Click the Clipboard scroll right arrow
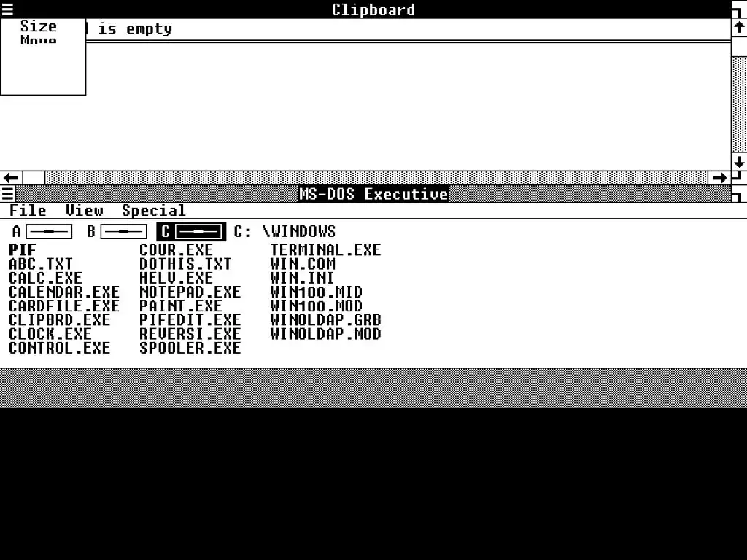Viewport: 747px width, 560px height. coord(719,178)
